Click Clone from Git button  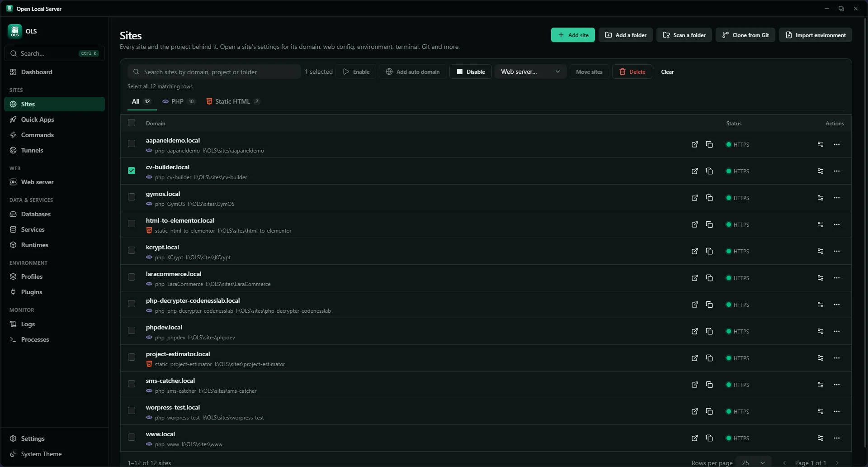[x=745, y=35]
